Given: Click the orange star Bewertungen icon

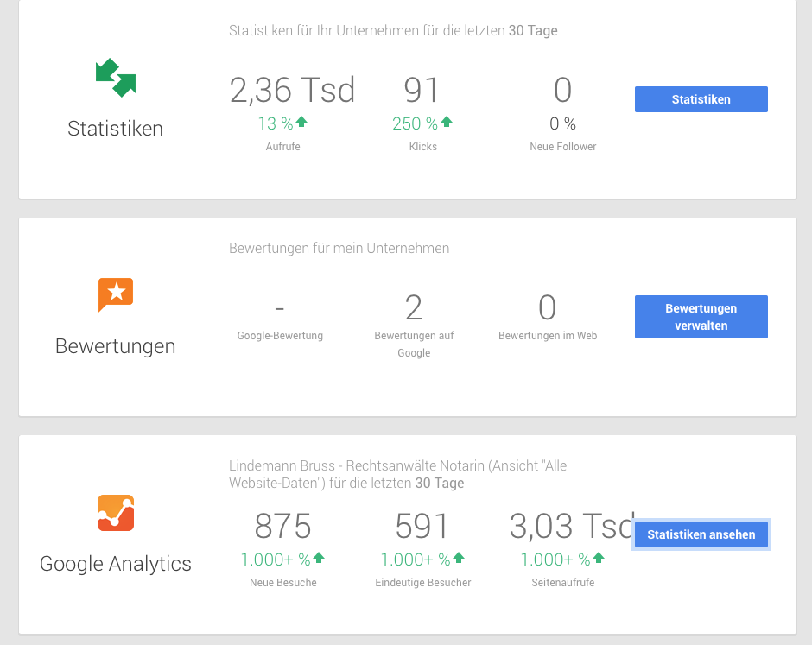Looking at the screenshot, I should pyautogui.click(x=116, y=294).
